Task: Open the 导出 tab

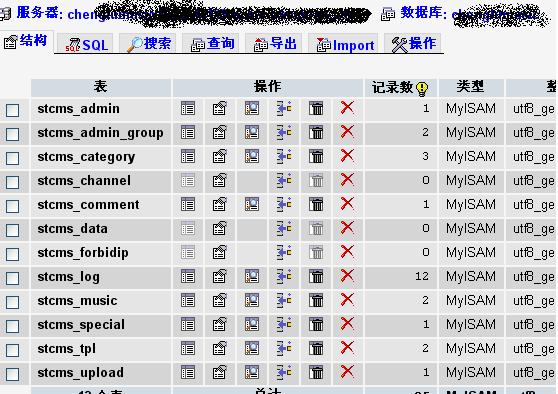Action: (x=275, y=44)
